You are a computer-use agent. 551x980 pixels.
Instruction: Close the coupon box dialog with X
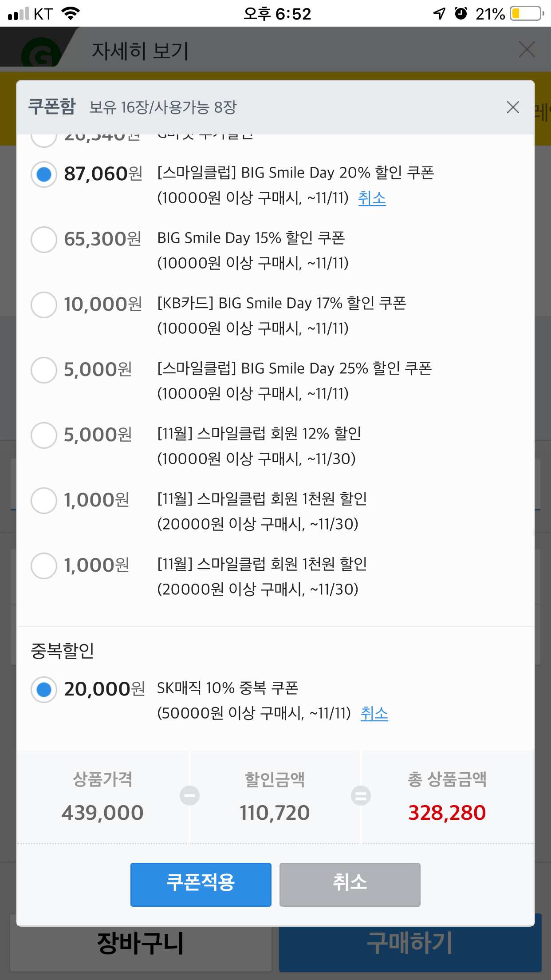(x=513, y=107)
